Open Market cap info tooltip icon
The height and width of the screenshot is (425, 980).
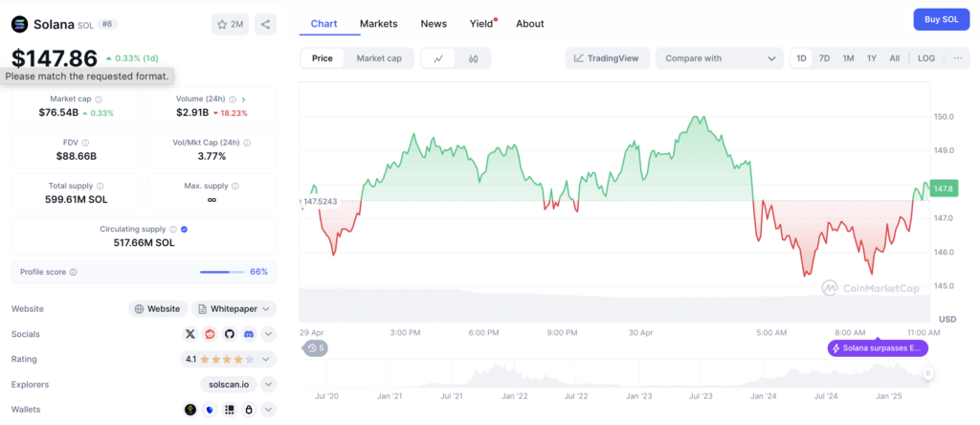coord(99,99)
